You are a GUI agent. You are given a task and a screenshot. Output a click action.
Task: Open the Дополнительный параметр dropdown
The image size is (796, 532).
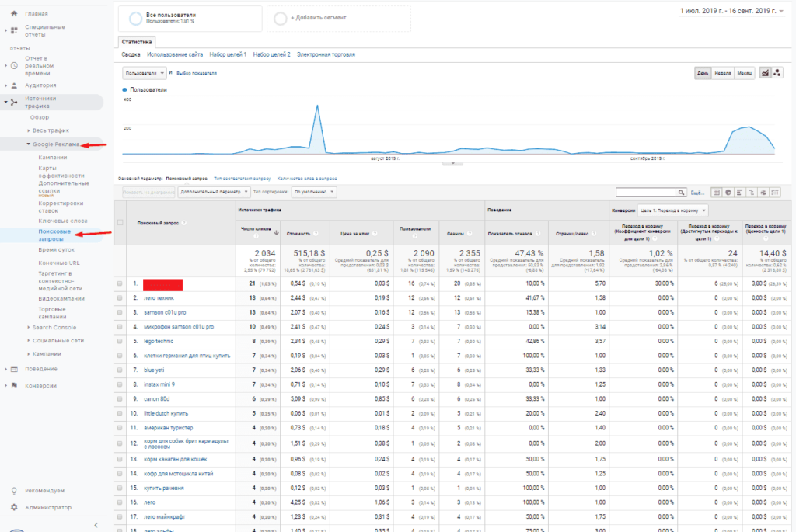[214, 191]
